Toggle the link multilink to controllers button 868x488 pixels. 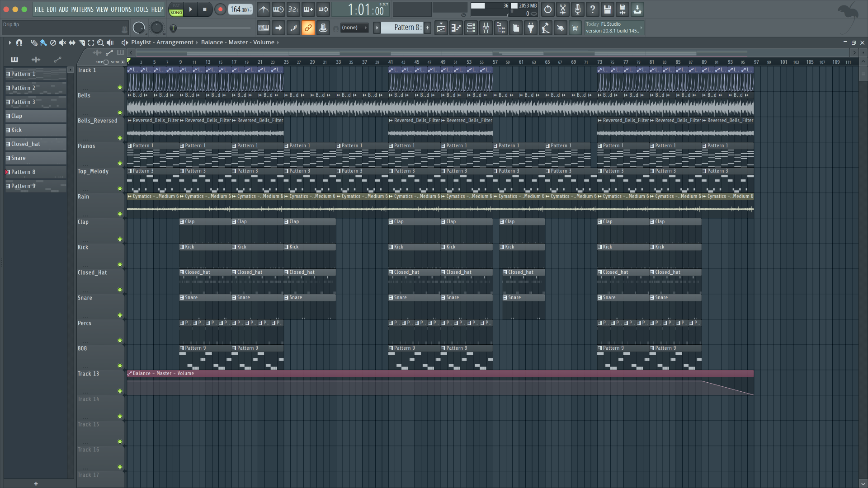click(x=308, y=28)
